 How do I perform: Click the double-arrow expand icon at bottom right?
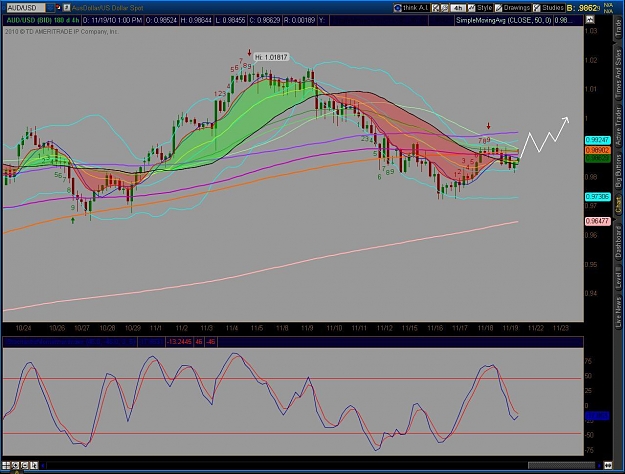pyautogui.click(x=608, y=465)
